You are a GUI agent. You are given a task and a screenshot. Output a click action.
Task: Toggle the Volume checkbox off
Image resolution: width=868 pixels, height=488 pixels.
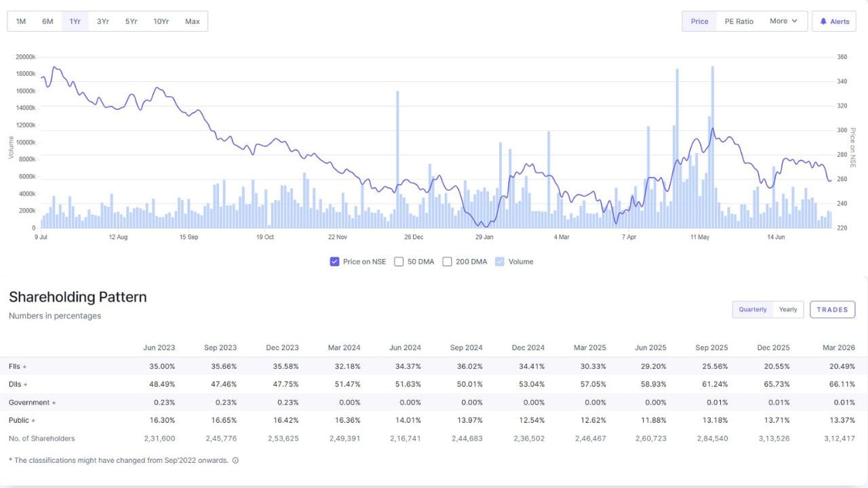pyautogui.click(x=500, y=262)
